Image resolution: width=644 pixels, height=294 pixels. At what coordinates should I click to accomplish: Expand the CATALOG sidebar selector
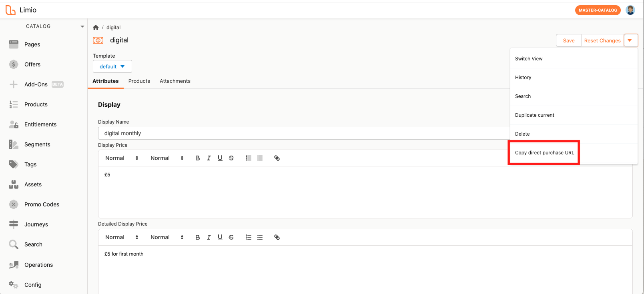click(x=54, y=26)
